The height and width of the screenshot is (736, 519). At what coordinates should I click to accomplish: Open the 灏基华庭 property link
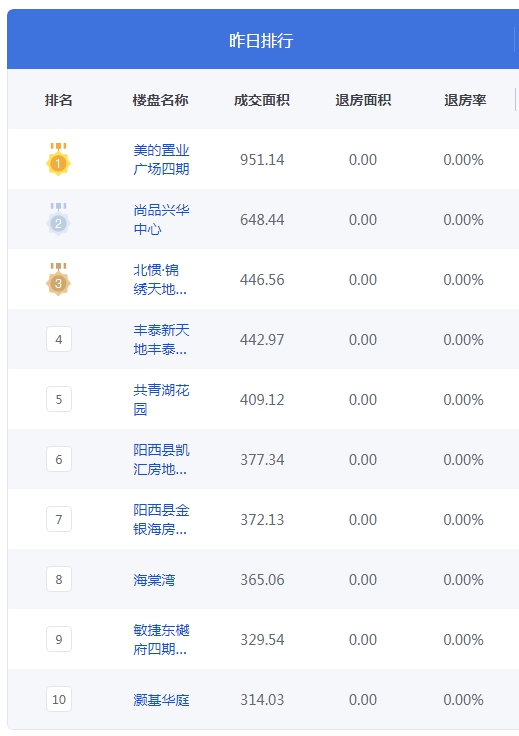(x=161, y=700)
